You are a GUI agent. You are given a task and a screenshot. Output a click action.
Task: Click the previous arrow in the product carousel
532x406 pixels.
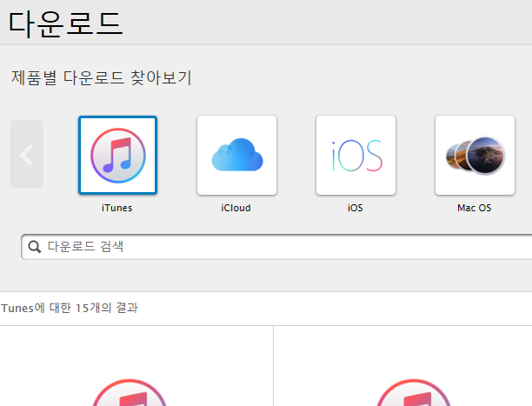pyautogui.click(x=27, y=154)
